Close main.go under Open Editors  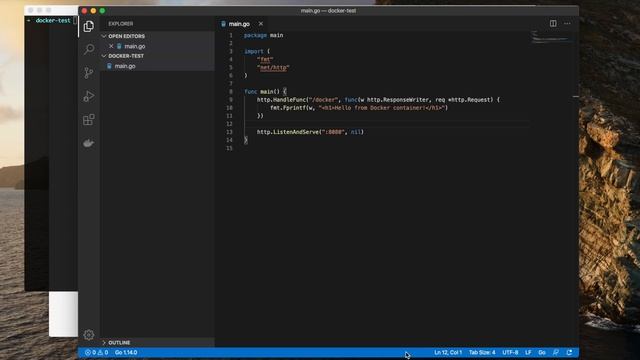click(111, 46)
